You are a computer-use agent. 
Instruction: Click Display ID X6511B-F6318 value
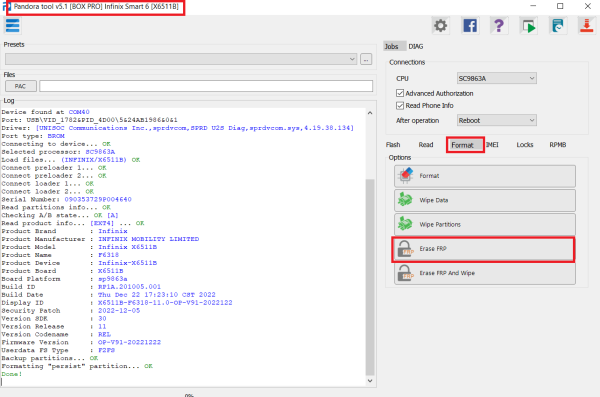pos(165,302)
